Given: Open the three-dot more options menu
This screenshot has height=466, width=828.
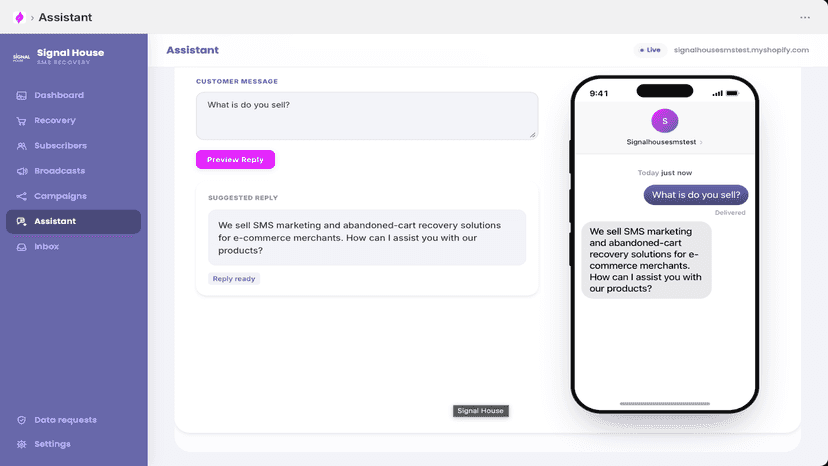Looking at the screenshot, I should click(805, 17).
